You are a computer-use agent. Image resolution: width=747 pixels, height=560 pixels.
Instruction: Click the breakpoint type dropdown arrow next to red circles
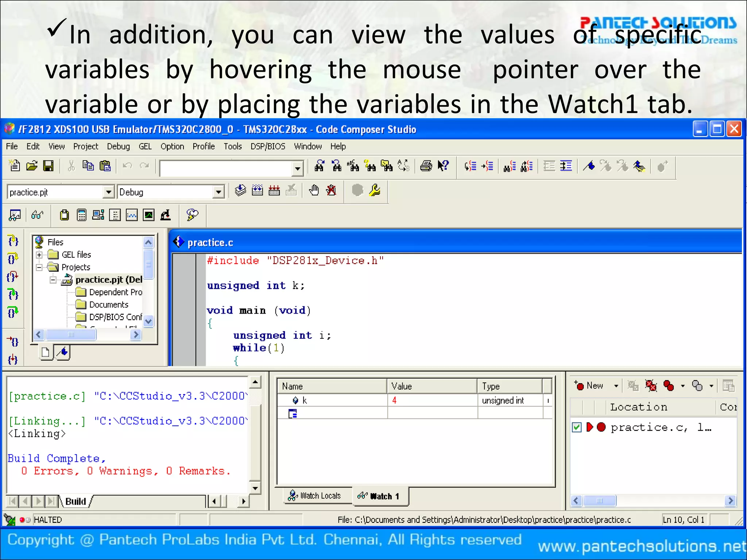(682, 386)
